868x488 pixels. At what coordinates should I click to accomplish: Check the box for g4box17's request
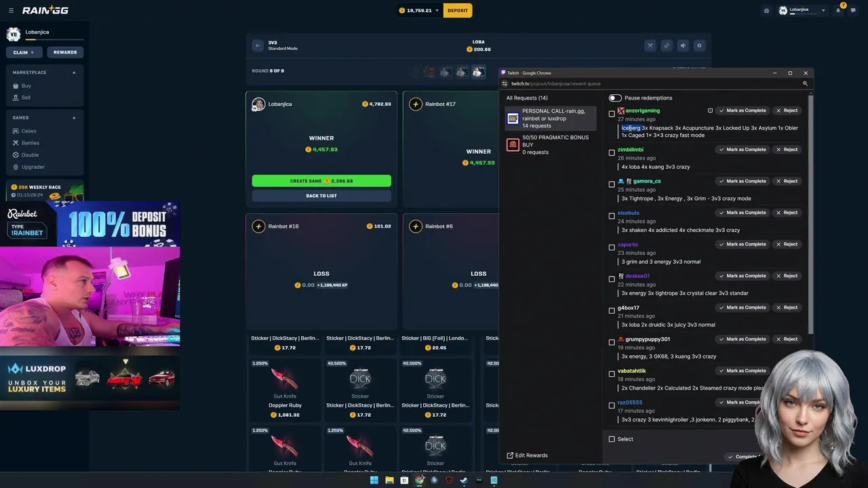pos(612,311)
